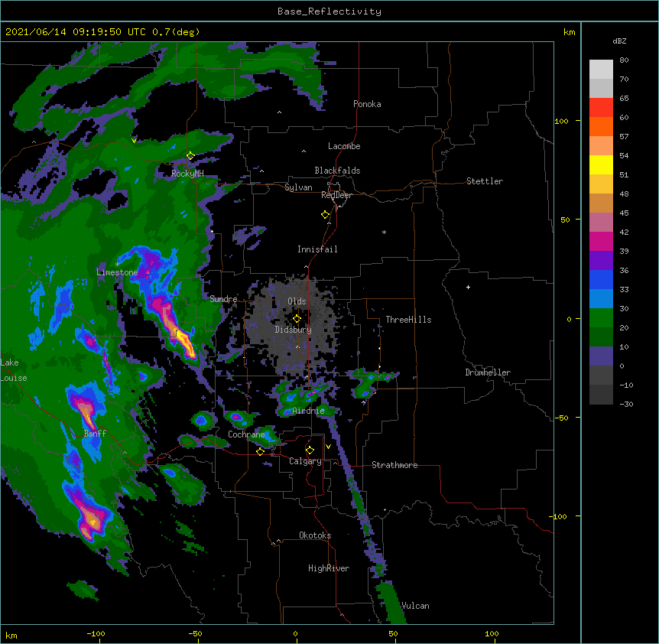Image resolution: width=659 pixels, height=644 pixels.
Task: Click the Blackfalds city label
Action: pos(337,171)
